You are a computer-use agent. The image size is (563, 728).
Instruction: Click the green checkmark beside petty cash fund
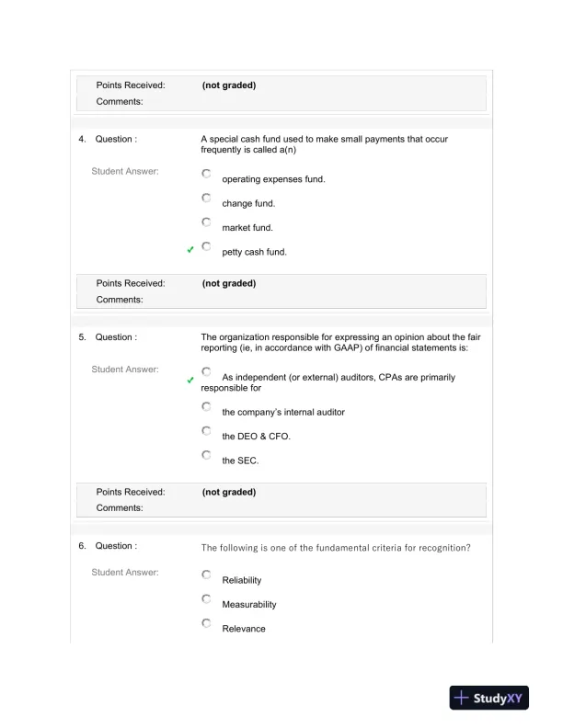coord(190,250)
